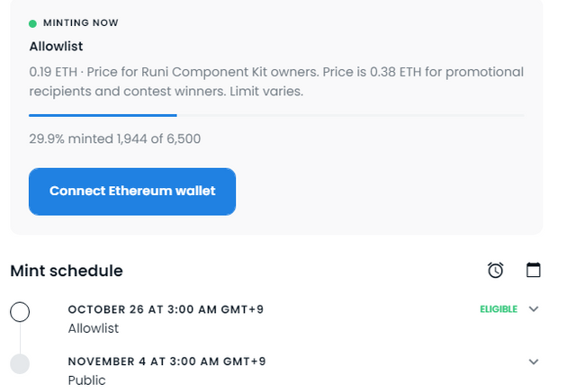Viewport: 576px width, 392px height.
Task: Expand the October 26 Allowlist chevron
Action: (534, 309)
